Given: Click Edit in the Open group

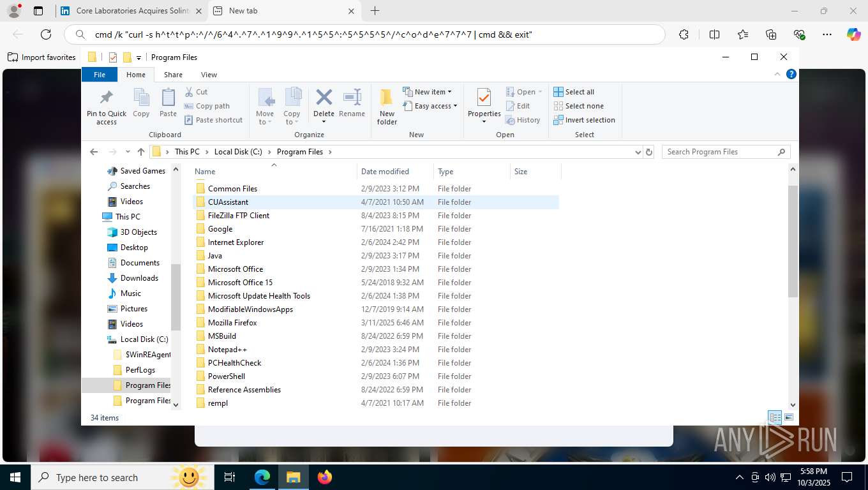Looking at the screenshot, I should pyautogui.click(x=518, y=106).
